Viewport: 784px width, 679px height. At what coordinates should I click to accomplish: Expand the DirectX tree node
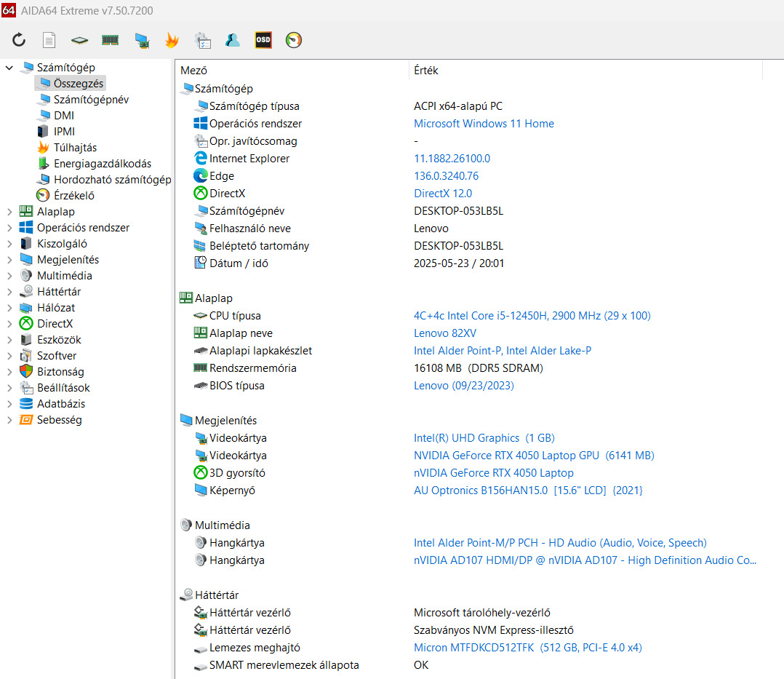pyautogui.click(x=9, y=324)
